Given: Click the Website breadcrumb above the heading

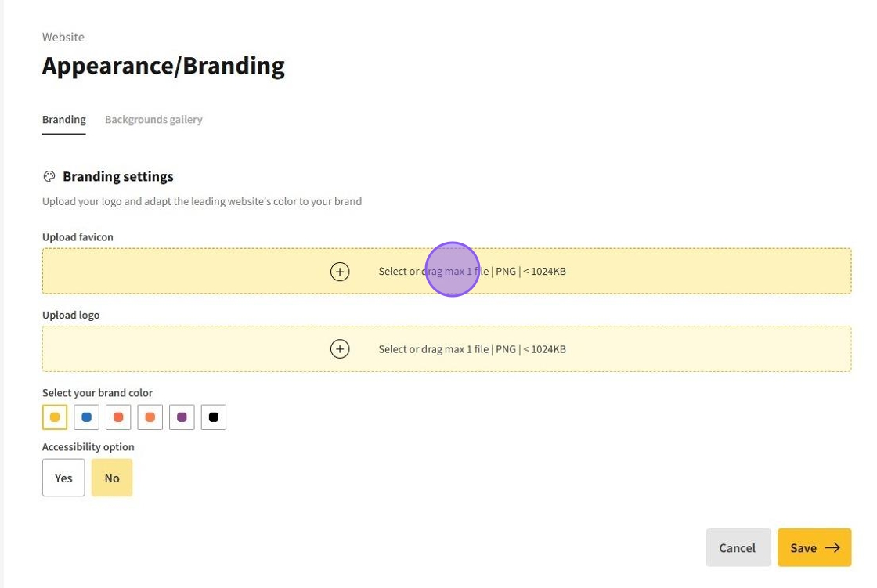Looking at the screenshot, I should click(63, 38).
